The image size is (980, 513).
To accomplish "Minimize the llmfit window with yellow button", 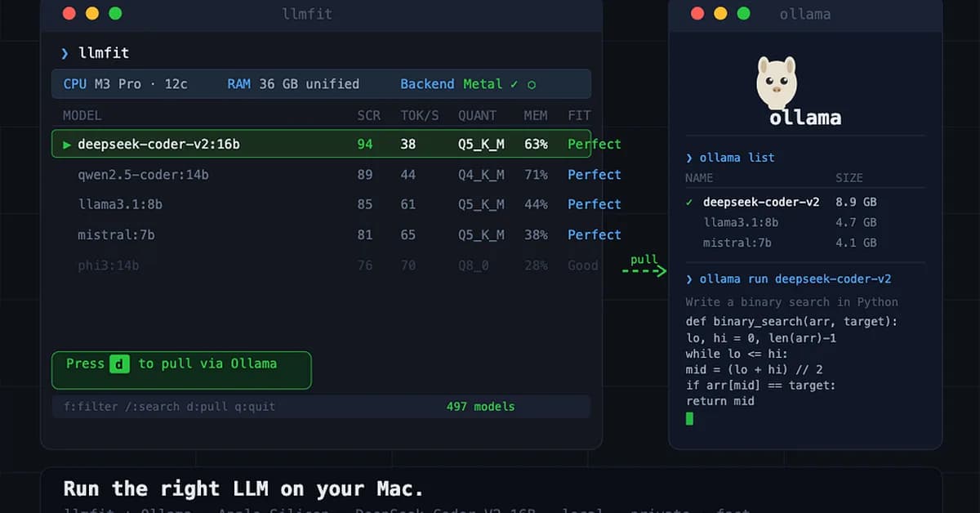I will (92, 13).
